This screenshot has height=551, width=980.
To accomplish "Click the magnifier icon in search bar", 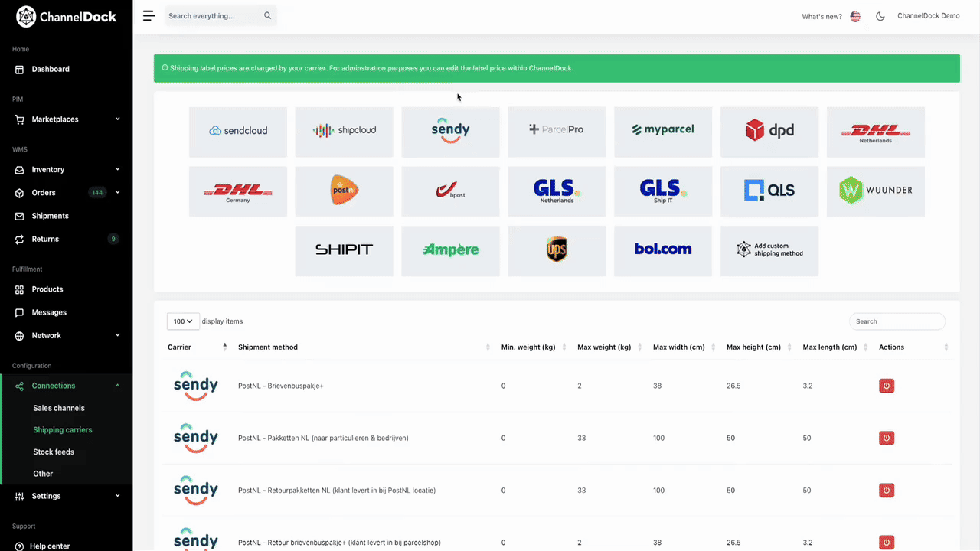I will pyautogui.click(x=267, y=15).
